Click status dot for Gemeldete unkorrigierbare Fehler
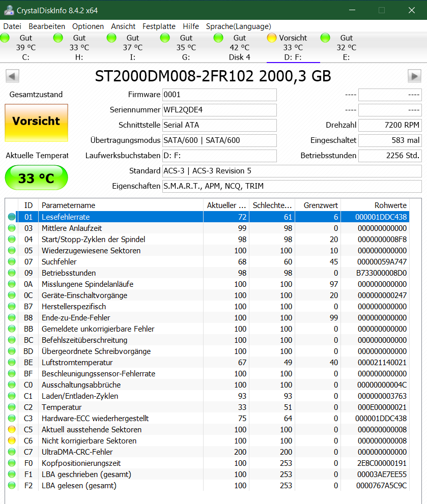Viewport: 427px width, 504px height. coord(12,329)
